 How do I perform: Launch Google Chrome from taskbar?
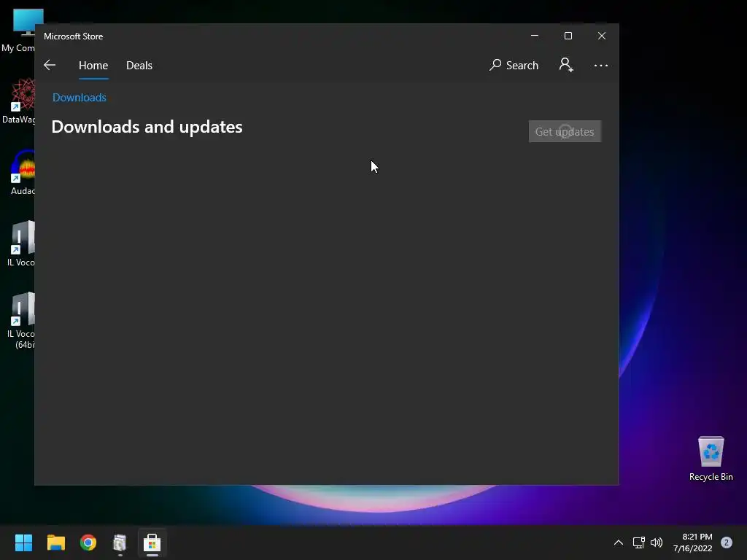[x=88, y=542]
